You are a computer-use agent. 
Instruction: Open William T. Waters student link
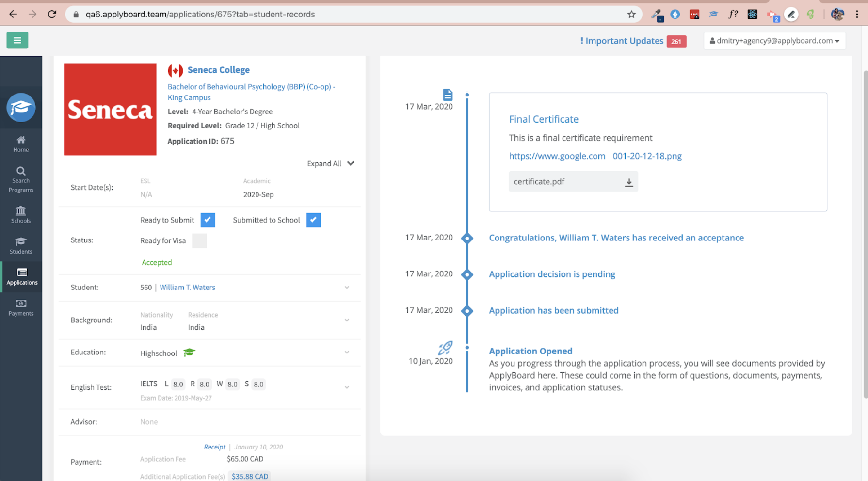tap(187, 287)
